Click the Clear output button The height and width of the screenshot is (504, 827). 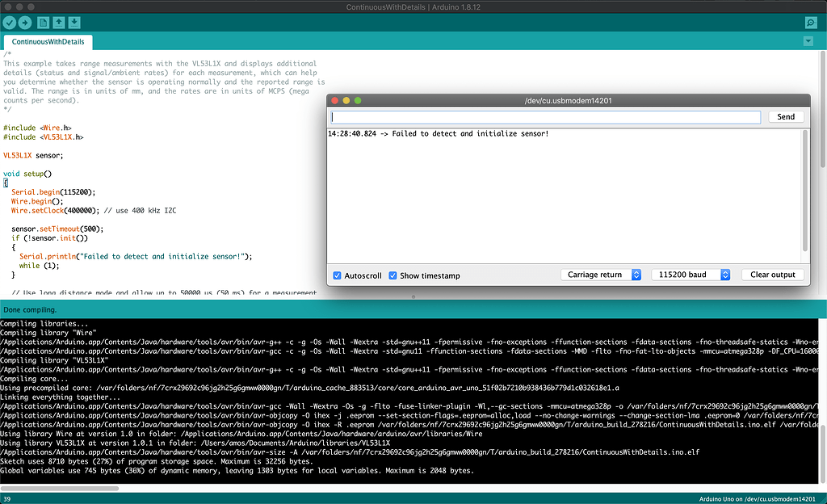(772, 275)
